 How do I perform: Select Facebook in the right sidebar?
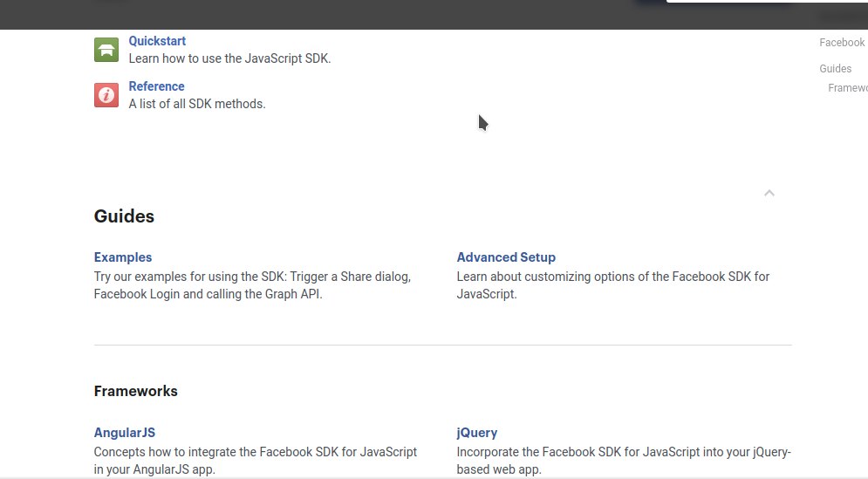pos(842,43)
